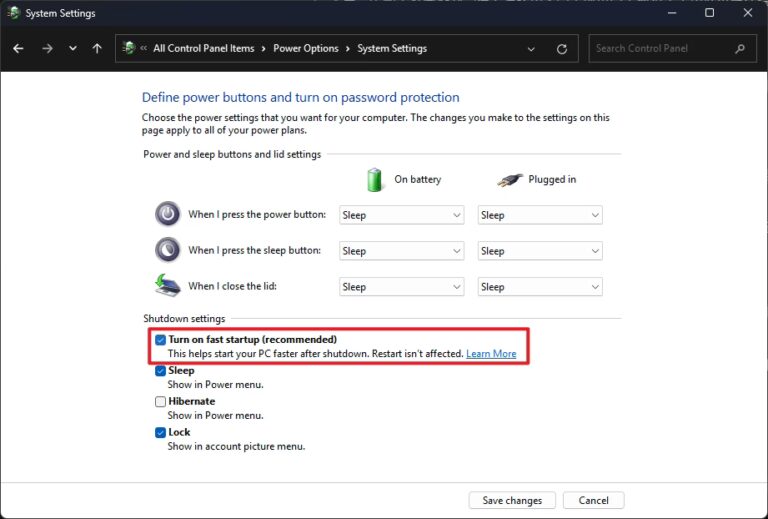Click "Power and sleep buttons and lid settings" heading
The image size is (768, 519).
click(x=232, y=154)
